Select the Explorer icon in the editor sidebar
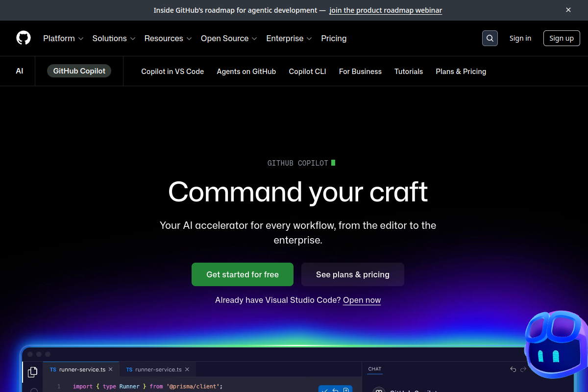 click(32, 372)
